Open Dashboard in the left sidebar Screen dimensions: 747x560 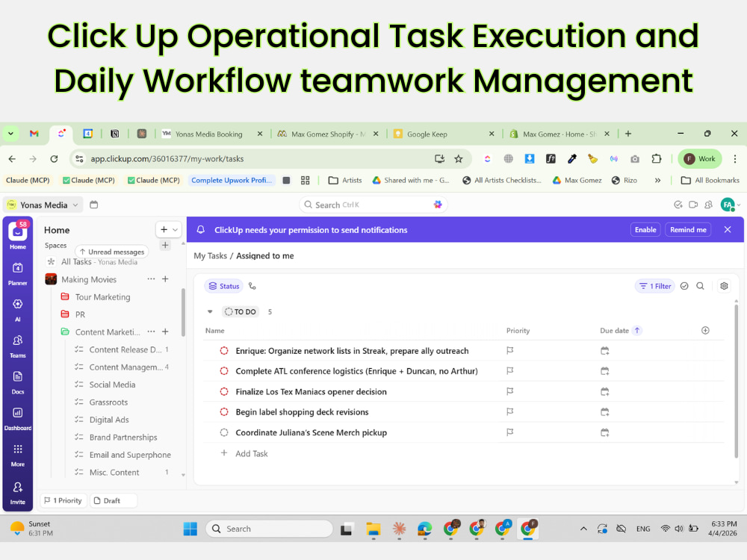point(18,413)
